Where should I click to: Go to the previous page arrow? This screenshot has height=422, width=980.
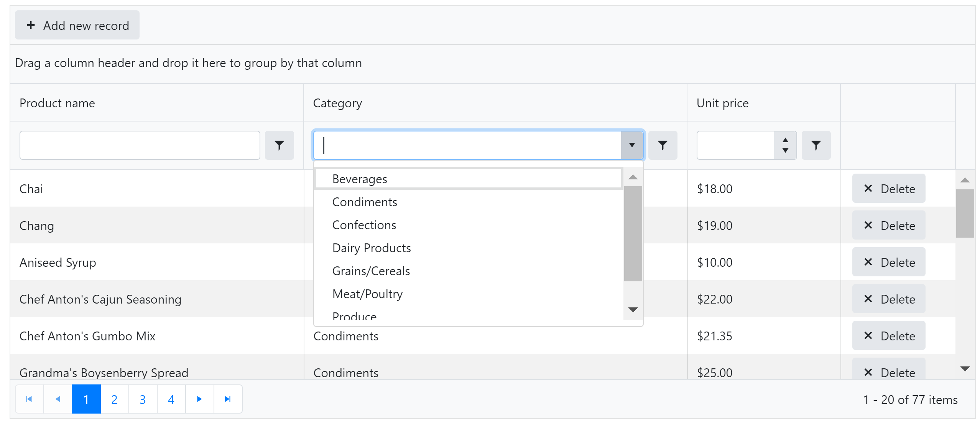[x=58, y=399]
